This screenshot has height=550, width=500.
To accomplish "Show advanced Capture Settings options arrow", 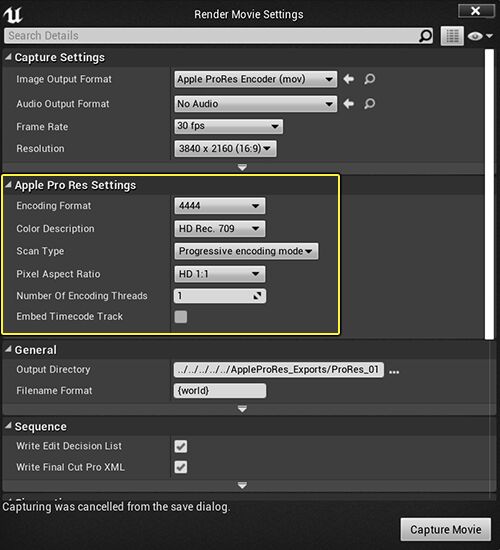I will (242, 167).
